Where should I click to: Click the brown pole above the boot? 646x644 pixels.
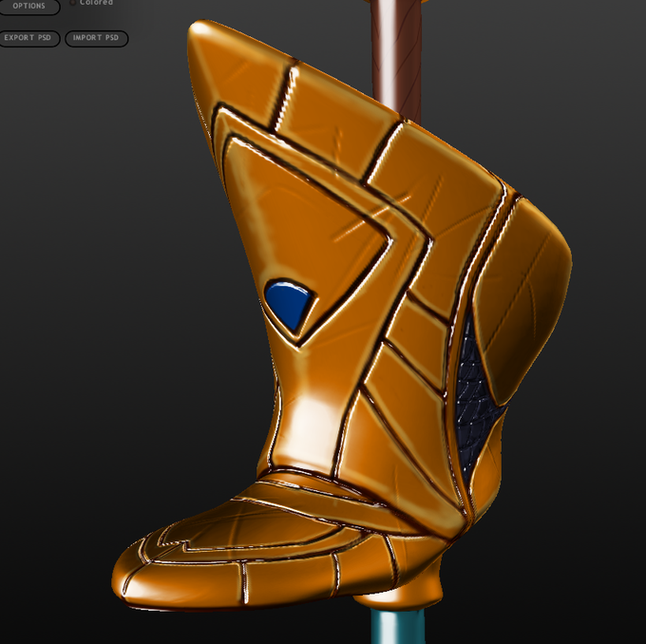(396, 58)
